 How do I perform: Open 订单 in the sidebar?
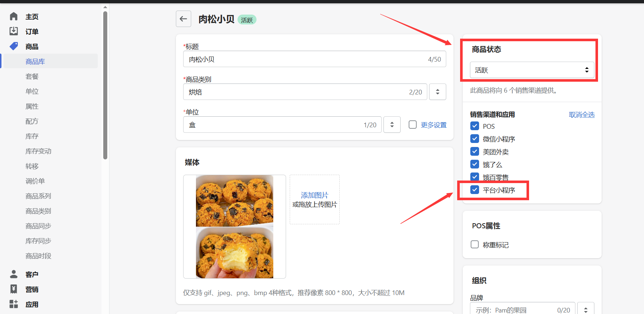coord(32,32)
